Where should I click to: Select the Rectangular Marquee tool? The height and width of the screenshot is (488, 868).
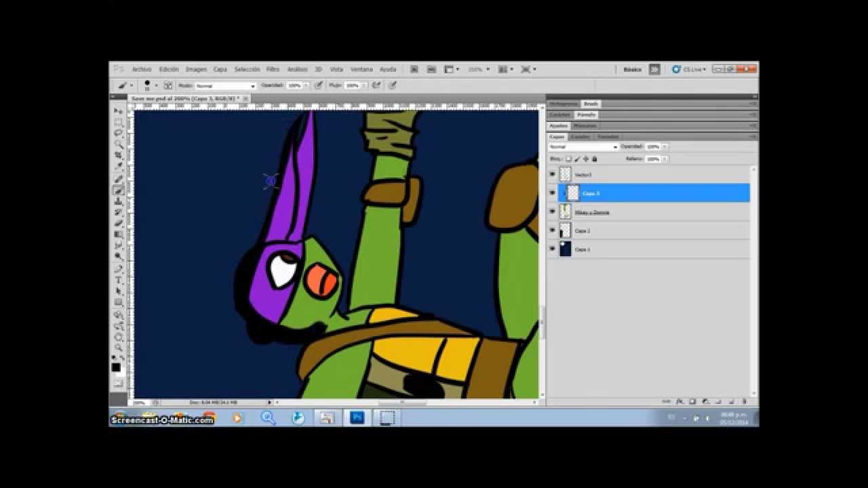click(x=119, y=122)
